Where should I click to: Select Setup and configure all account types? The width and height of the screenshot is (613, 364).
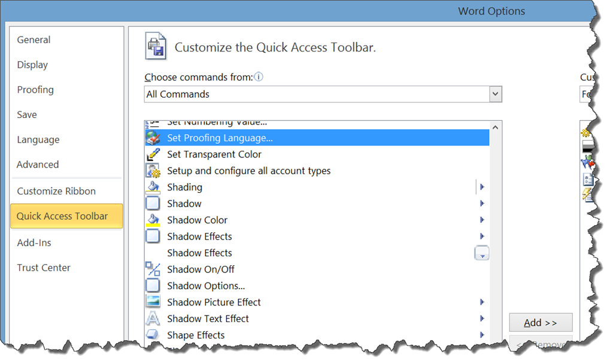pos(317,171)
